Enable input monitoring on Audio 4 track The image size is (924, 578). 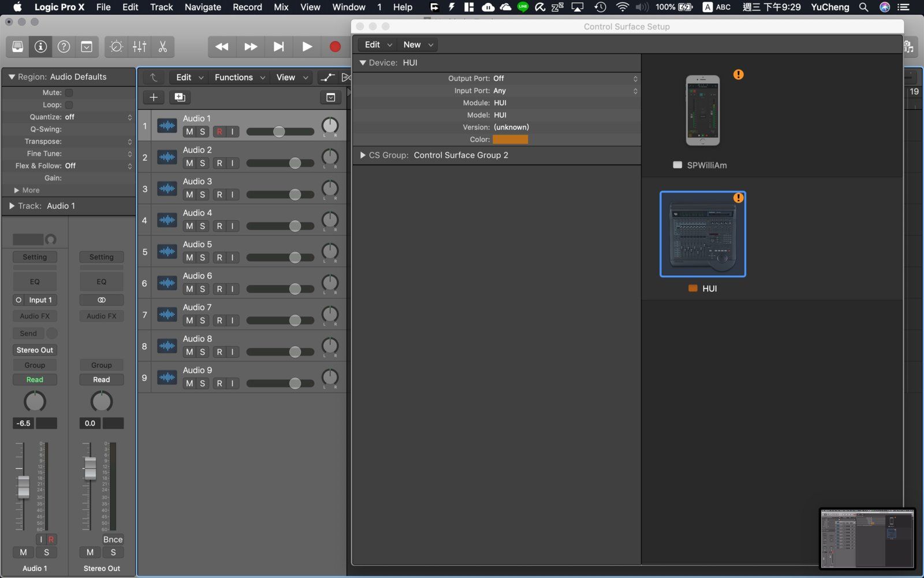233,226
